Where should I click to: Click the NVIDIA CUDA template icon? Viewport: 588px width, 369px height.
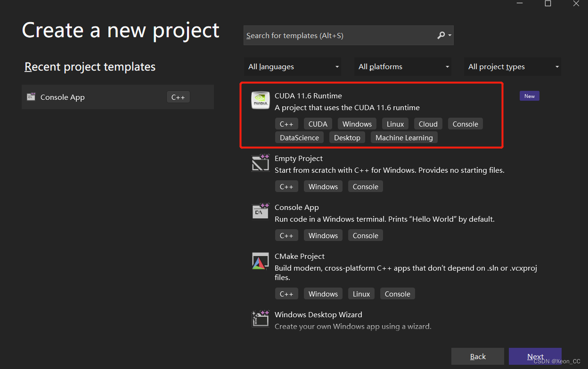pyautogui.click(x=261, y=100)
